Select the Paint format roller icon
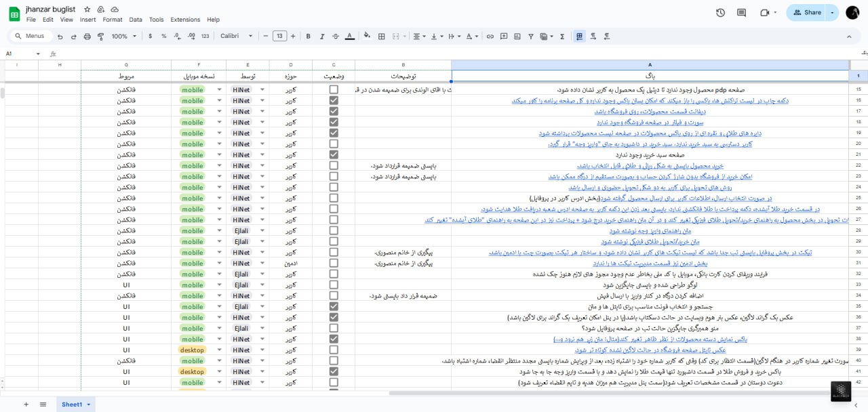This screenshot has height=412, width=868. [101, 37]
